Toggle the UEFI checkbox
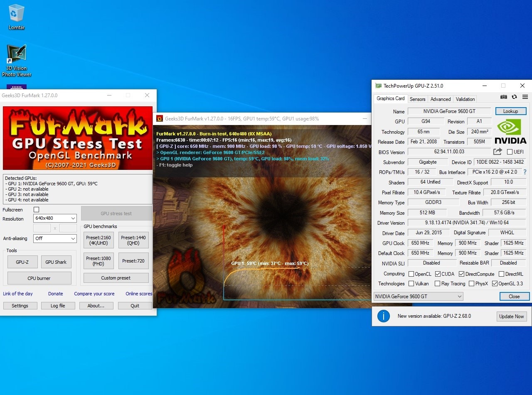This screenshot has width=532, height=395. click(x=510, y=152)
